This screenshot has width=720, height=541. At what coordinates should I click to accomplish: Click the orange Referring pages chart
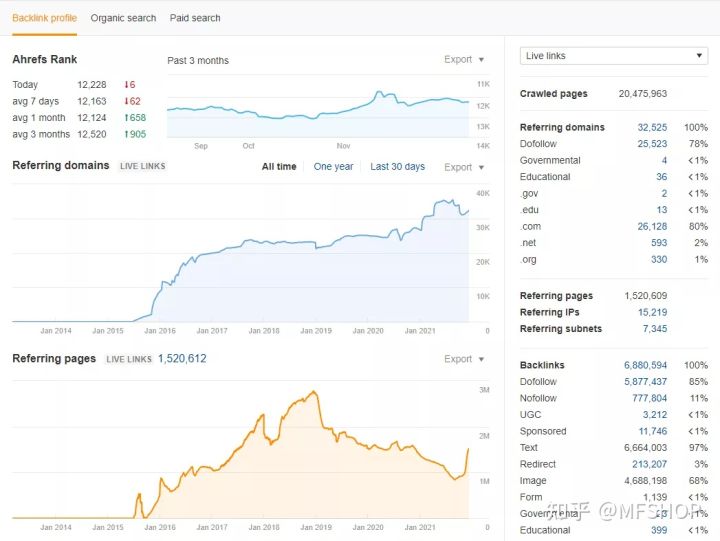[241, 452]
